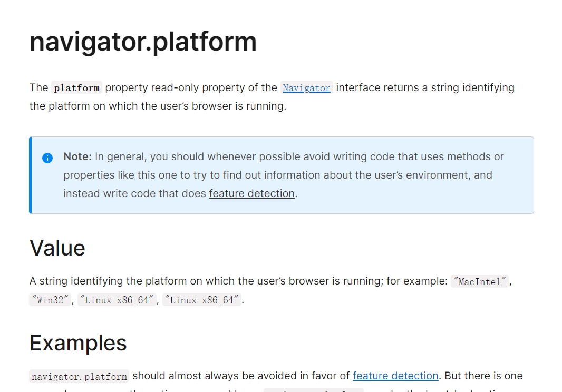Click the "Win32" code example
The height and width of the screenshot is (392, 562).
[50, 300]
